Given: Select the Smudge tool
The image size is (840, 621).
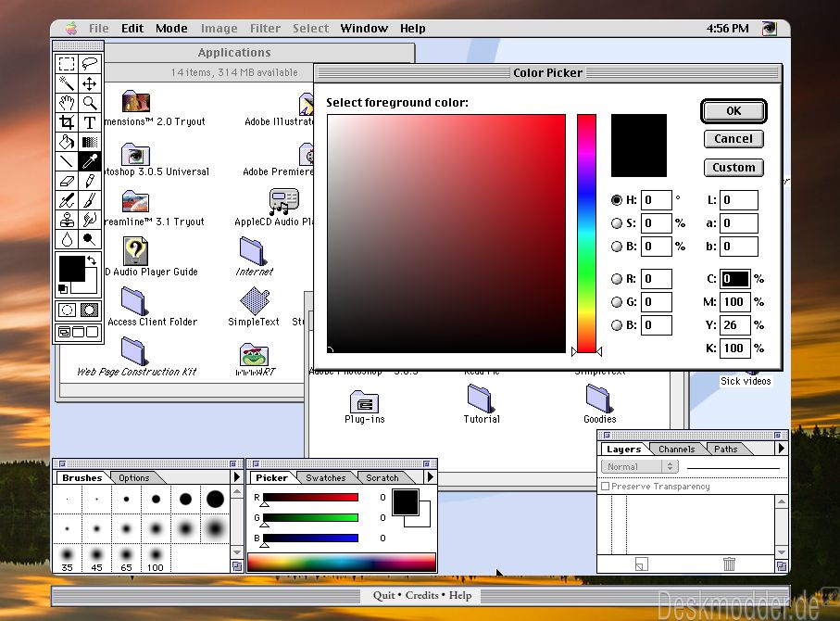Looking at the screenshot, I should pos(90,220).
